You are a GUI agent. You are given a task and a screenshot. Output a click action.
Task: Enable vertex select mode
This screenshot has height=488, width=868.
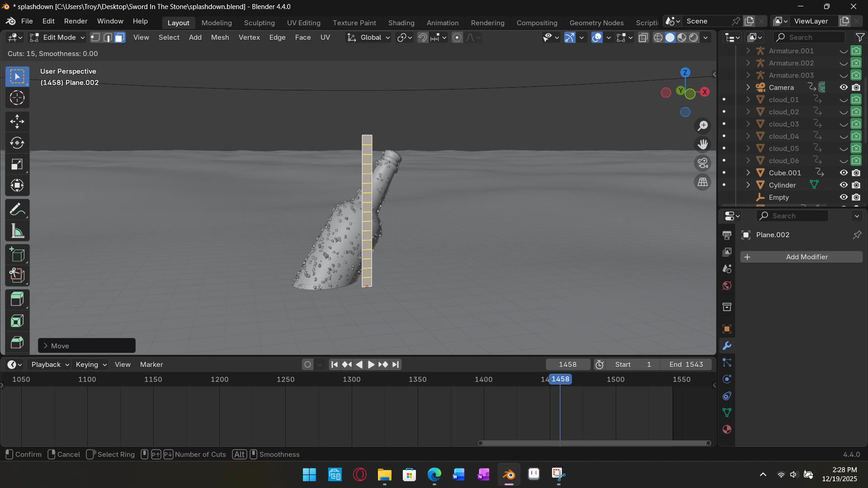pyautogui.click(x=95, y=38)
